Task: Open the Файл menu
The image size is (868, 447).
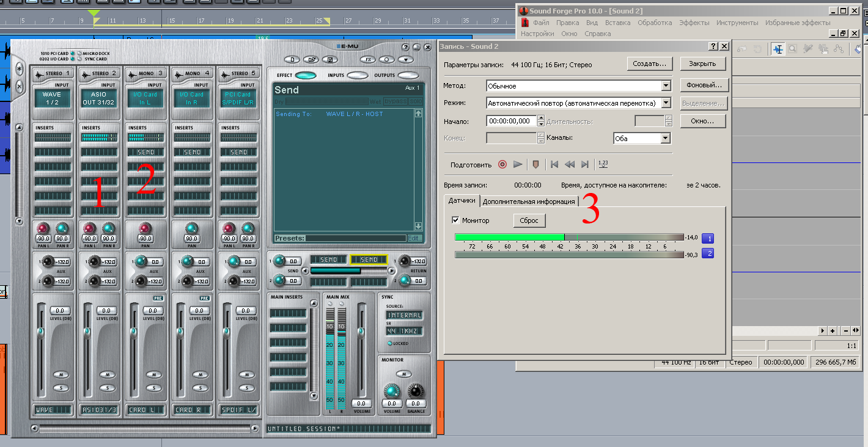Action: (x=541, y=23)
